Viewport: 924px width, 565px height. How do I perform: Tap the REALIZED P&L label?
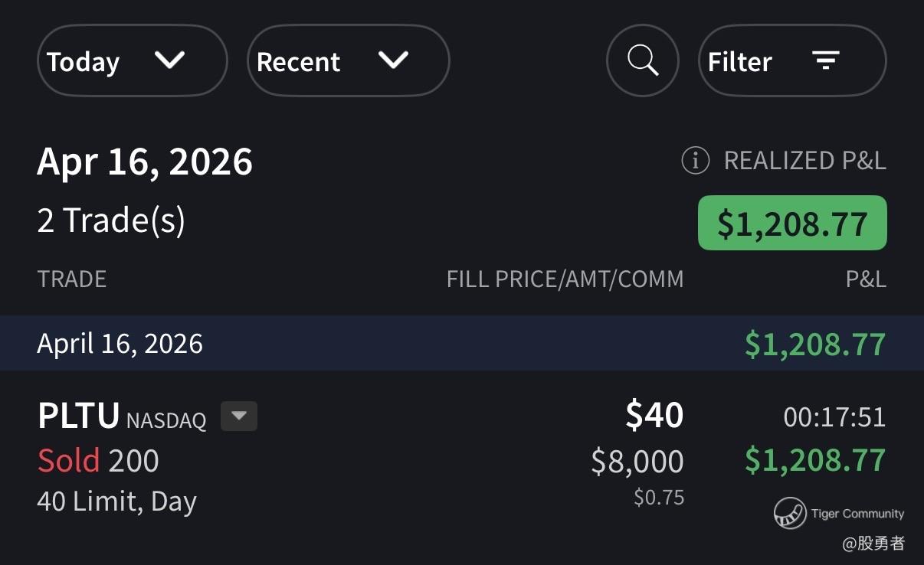point(804,161)
